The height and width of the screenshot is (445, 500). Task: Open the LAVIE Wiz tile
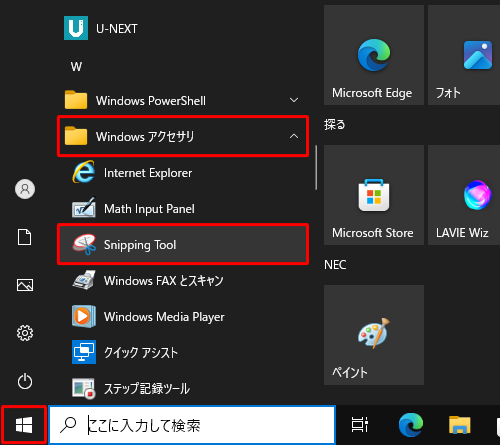click(x=464, y=195)
